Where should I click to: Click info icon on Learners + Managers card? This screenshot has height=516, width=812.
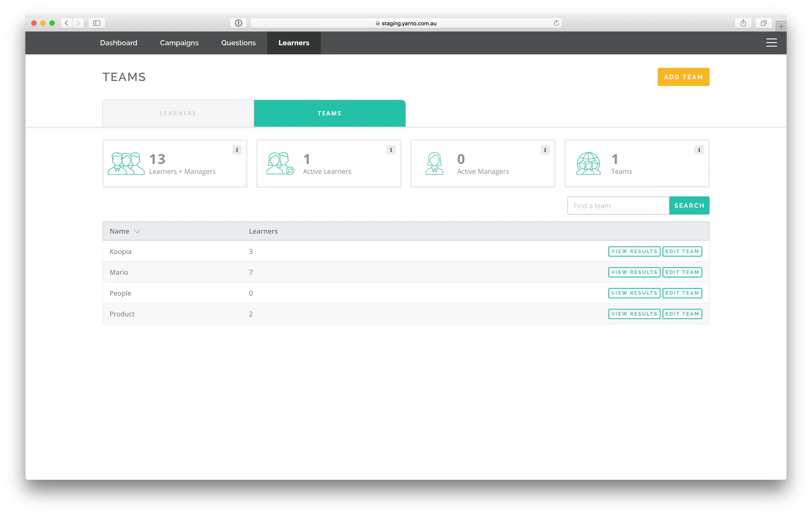237,150
